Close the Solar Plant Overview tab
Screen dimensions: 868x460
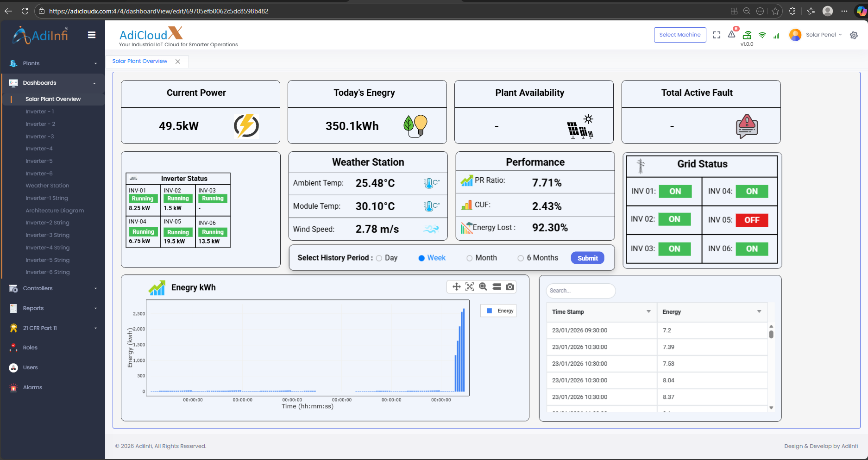coord(178,62)
